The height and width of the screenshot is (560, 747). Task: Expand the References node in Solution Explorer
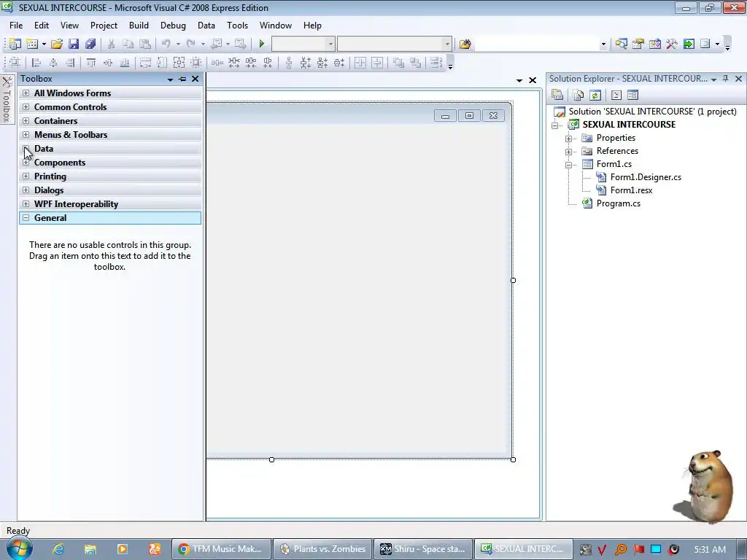click(568, 152)
